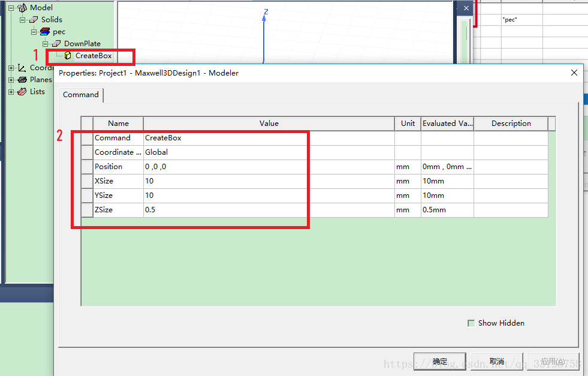The image size is (588, 376).
Task: Switch to the Command tab
Action: [x=81, y=95]
